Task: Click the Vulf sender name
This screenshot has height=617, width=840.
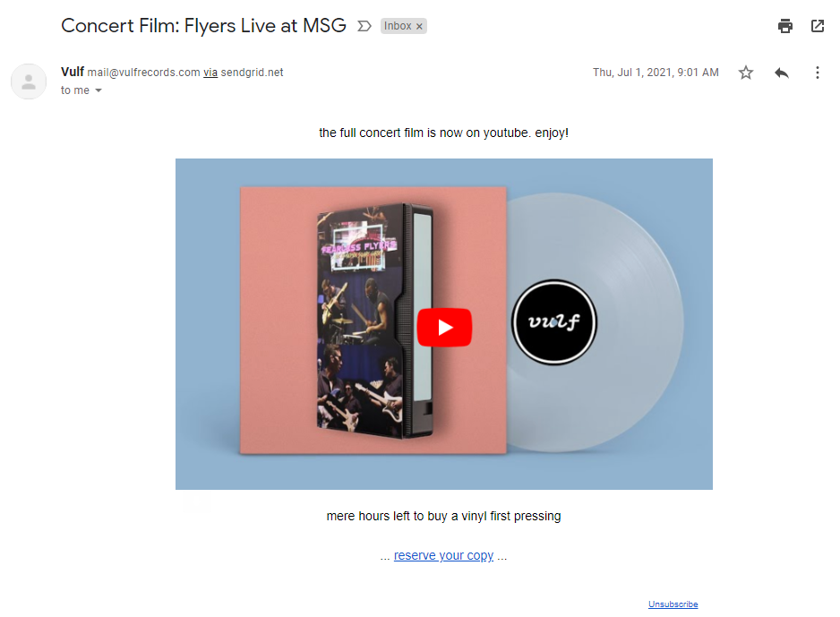Action: [x=73, y=72]
